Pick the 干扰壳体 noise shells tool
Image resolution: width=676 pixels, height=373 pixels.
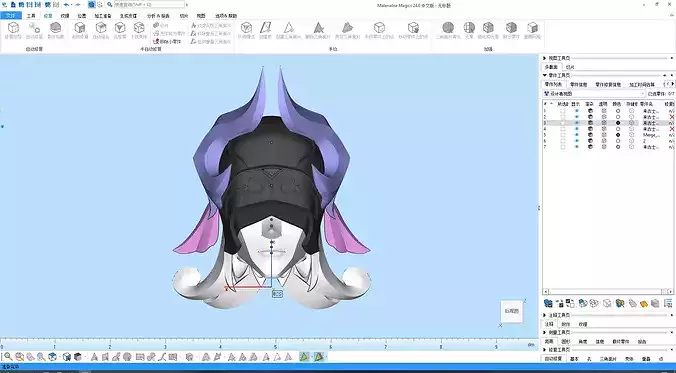point(139,31)
